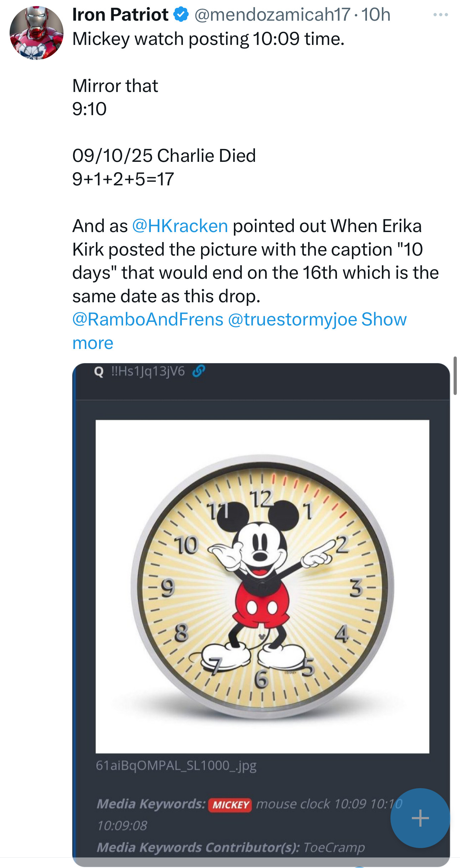Click the 61aiBqOMPAL_SL1000_.jpg filename
The image size is (460, 868).
176,765
